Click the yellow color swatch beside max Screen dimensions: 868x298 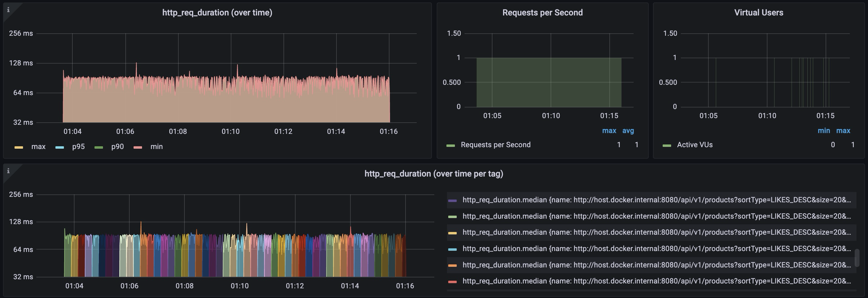pyautogui.click(x=19, y=147)
